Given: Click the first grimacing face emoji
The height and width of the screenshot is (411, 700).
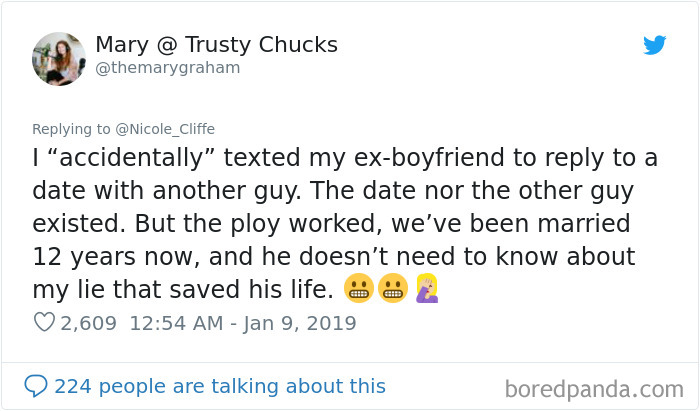Looking at the screenshot, I should click(x=358, y=288).
